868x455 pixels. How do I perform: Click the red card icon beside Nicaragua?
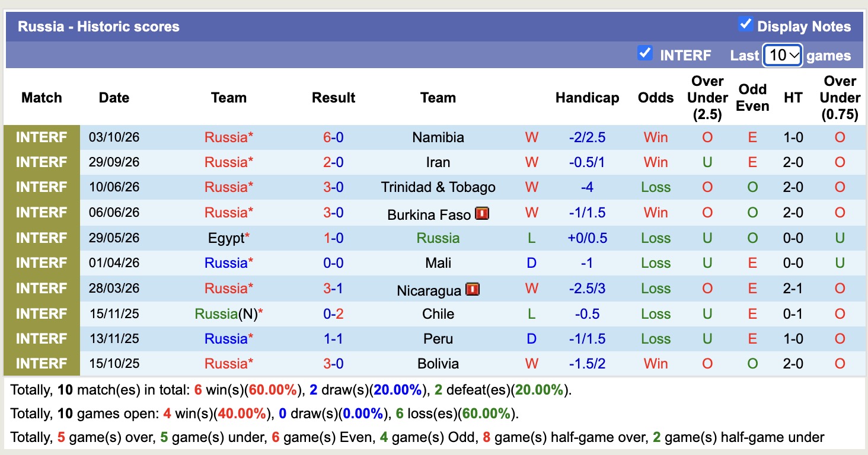click(473, 289)
